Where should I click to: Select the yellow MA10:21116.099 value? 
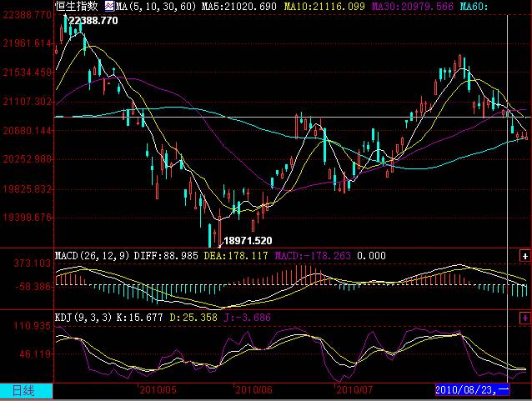(x=324, y=6)
